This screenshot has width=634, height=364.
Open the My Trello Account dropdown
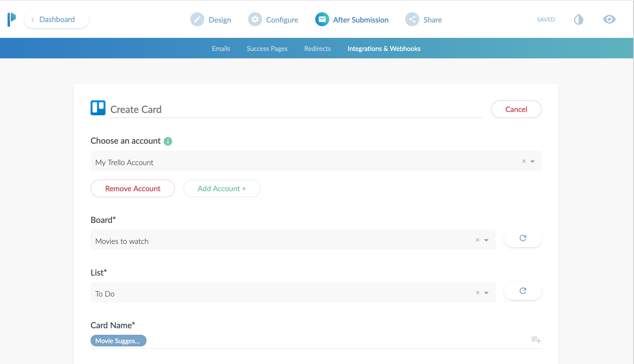(532, 161)
